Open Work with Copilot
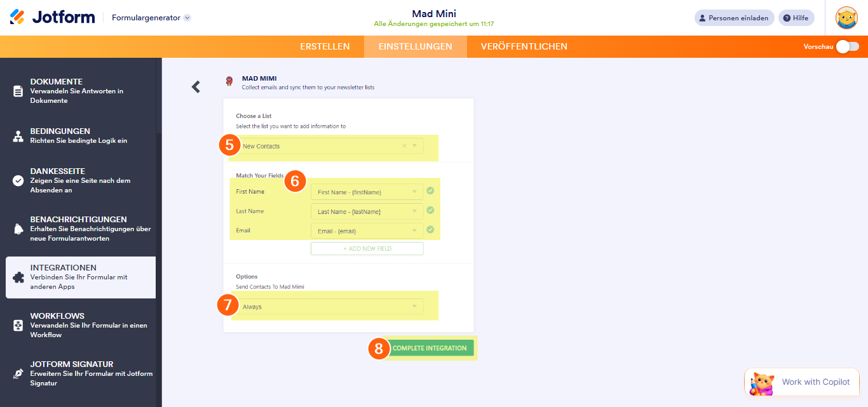This screenshot has height=407, width=868. point(801,382)
